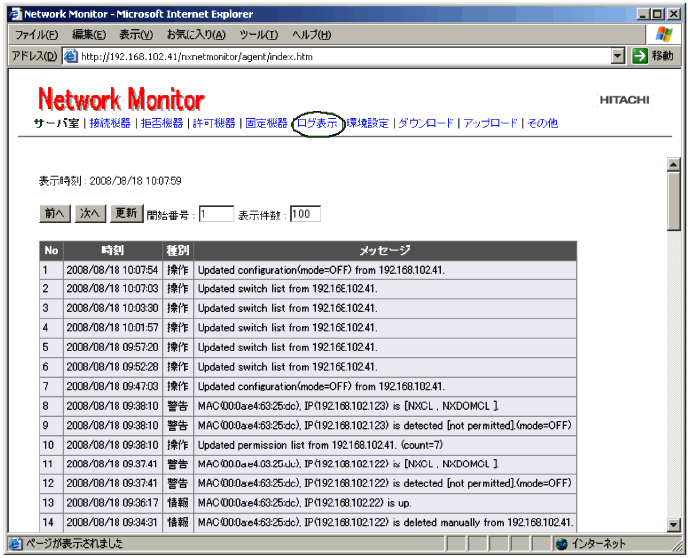Click the 次へ button
Viewport: 688px width, 558px height.
[90, 214]
